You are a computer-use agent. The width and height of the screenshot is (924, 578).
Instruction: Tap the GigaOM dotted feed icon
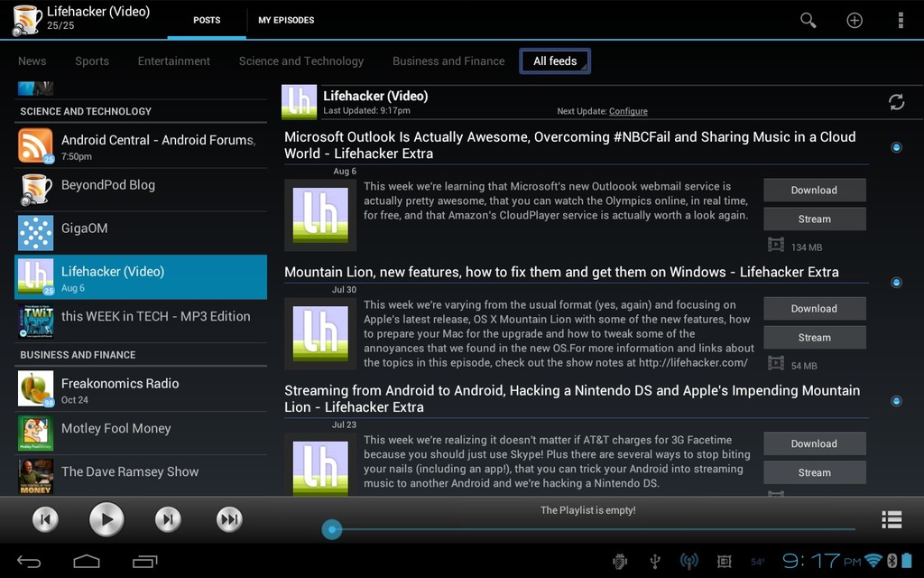tap(35, 233)
